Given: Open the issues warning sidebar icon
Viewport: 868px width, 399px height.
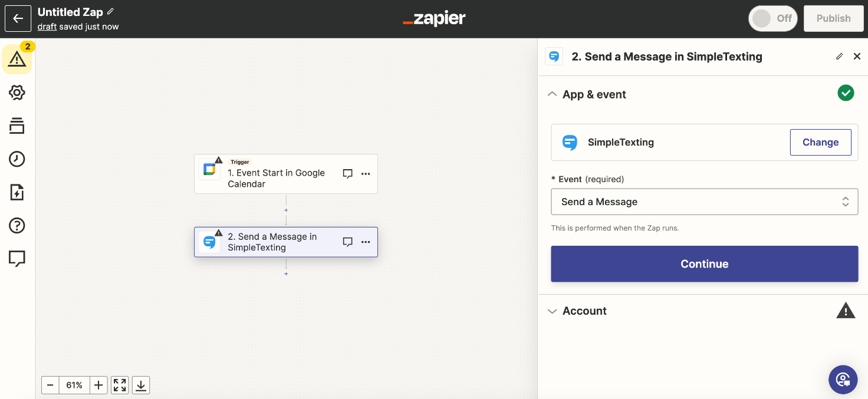Looking at the screenshot, I should [17, 59].
